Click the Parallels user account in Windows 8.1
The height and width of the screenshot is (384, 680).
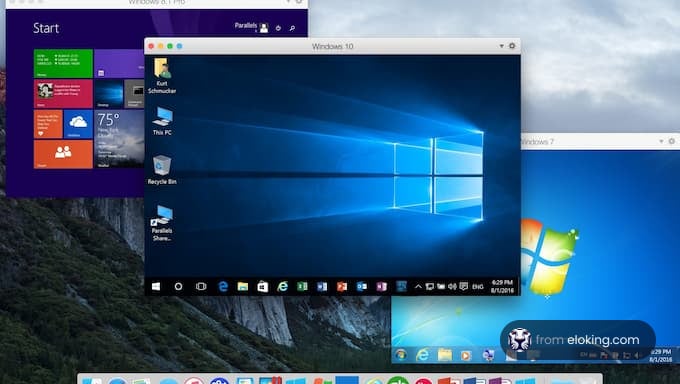coord(252,27)
